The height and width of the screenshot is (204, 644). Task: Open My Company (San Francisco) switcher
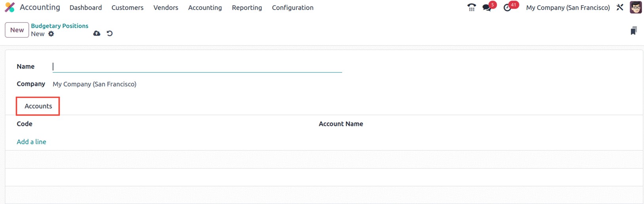coord(568,8)
